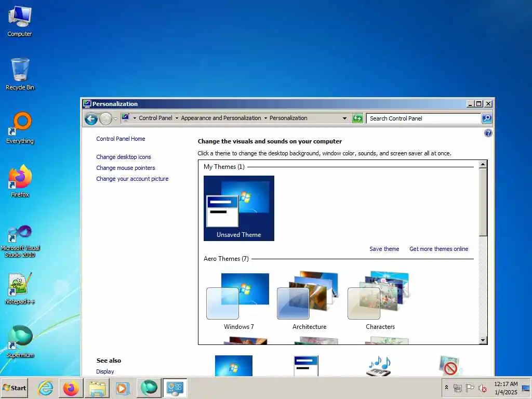The width and height of the screenshot is (532, 399).
Task: Open the address bar history dropdown
Action: pos(345,118)
